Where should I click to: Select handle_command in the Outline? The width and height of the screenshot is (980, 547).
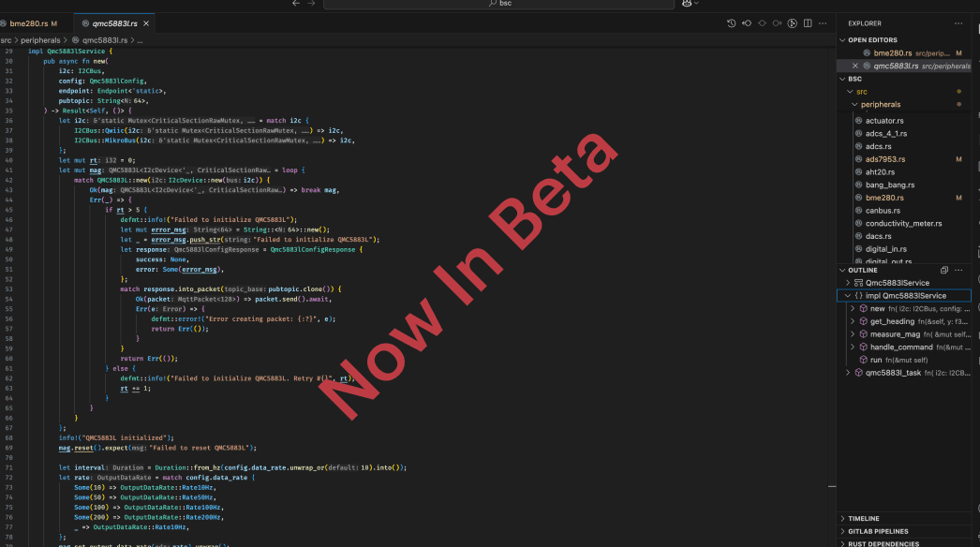[901, 347]
